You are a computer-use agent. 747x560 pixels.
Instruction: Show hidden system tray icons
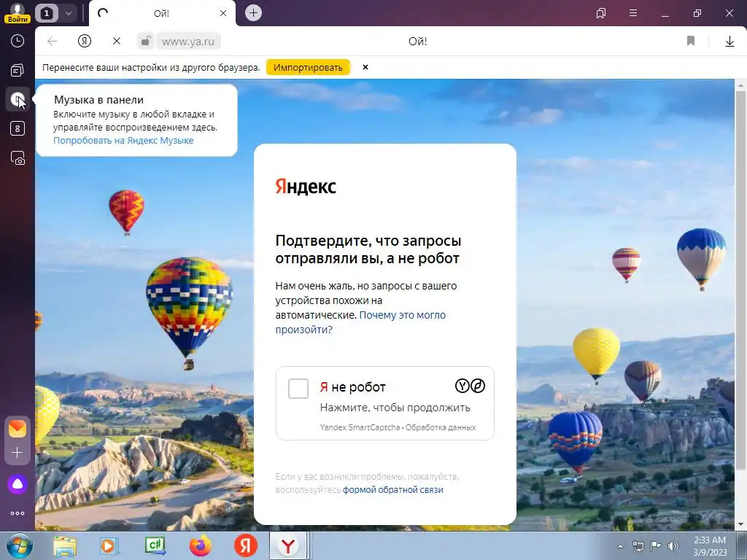620,546
